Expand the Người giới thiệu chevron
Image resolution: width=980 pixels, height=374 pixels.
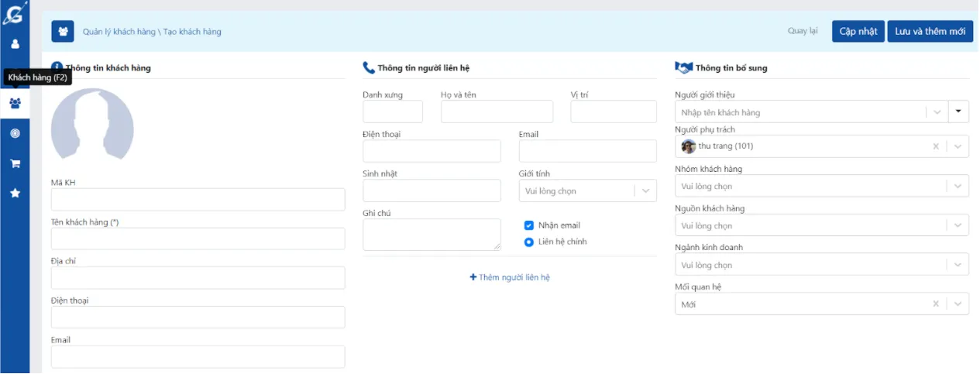pyautogui.click(x=937, y=112)
